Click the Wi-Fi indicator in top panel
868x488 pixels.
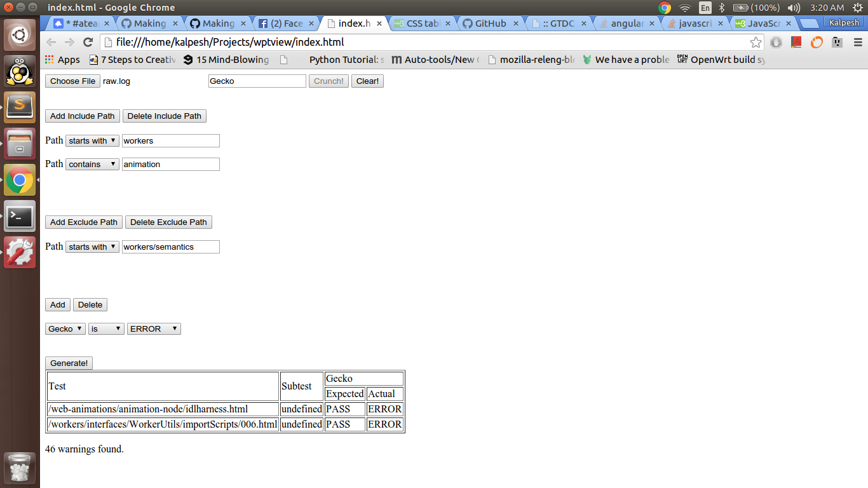click(x=684, y=8)
